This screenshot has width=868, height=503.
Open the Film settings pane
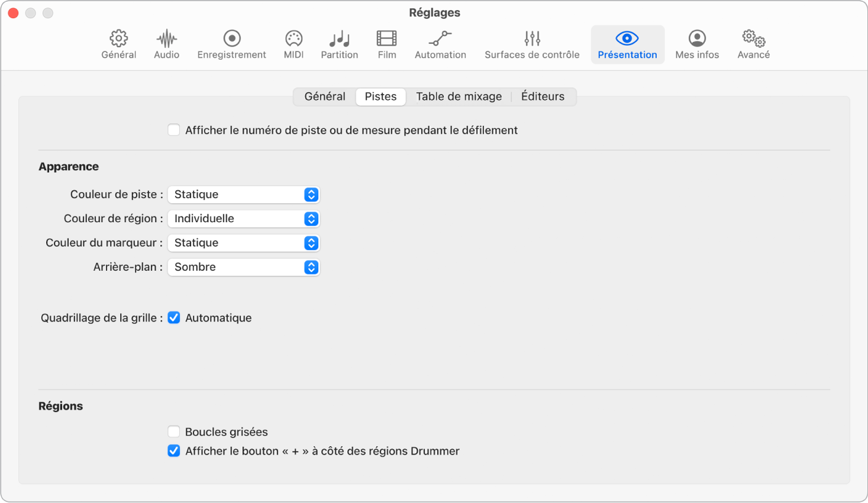coord(387,44)
